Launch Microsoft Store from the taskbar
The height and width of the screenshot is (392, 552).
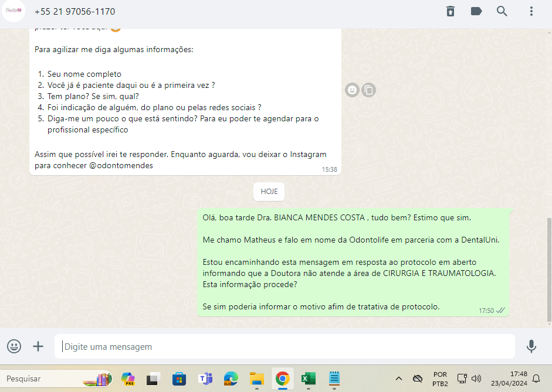tap(179, 379)
